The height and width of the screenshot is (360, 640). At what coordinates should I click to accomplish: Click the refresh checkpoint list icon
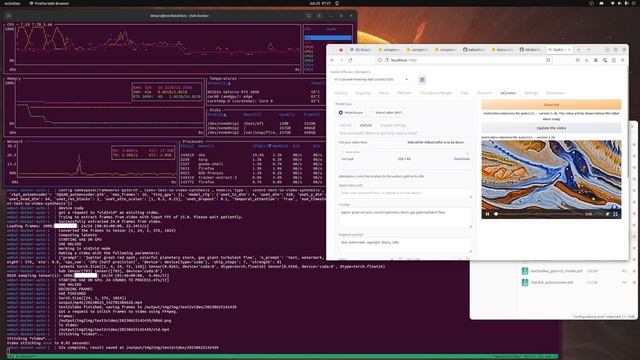tap(422, 80)
